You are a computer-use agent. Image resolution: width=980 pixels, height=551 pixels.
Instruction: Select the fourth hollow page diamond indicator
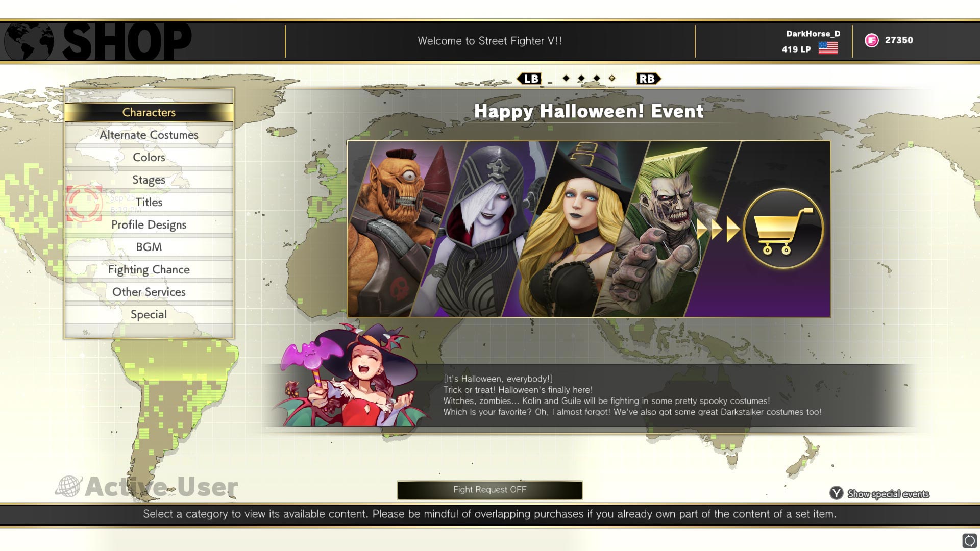tap(612, 78)
